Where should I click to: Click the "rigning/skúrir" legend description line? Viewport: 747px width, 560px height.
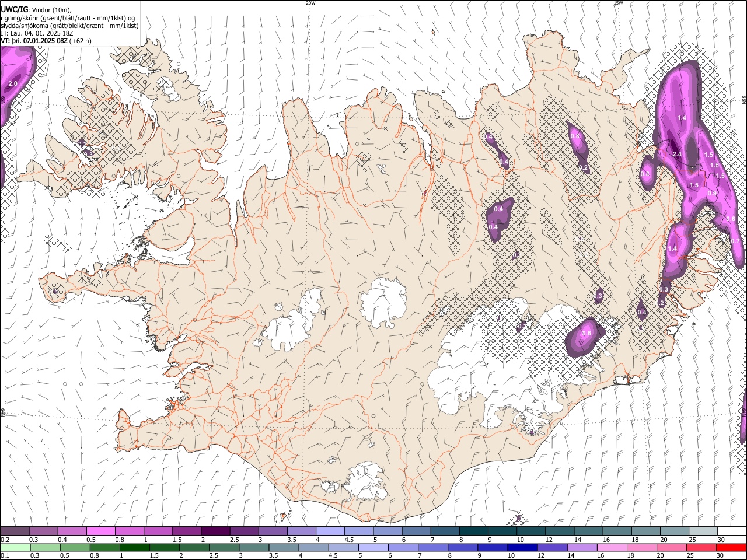tap(68, 18)
